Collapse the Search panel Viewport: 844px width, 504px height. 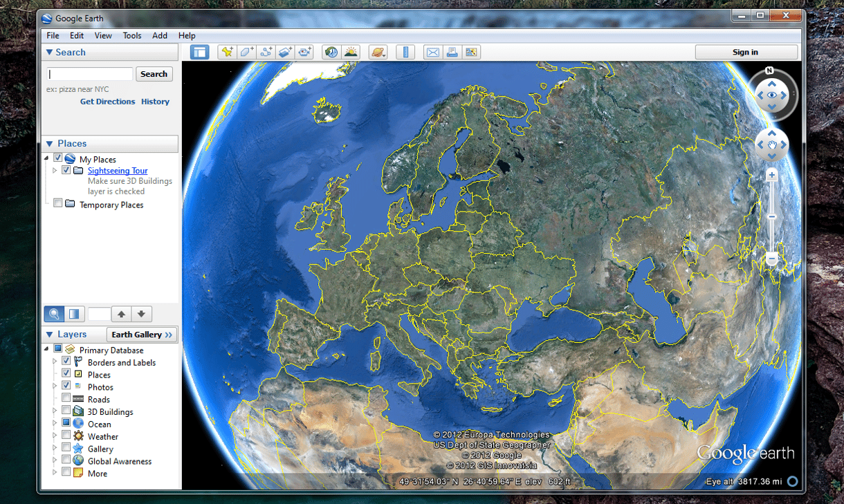[49, 53]
